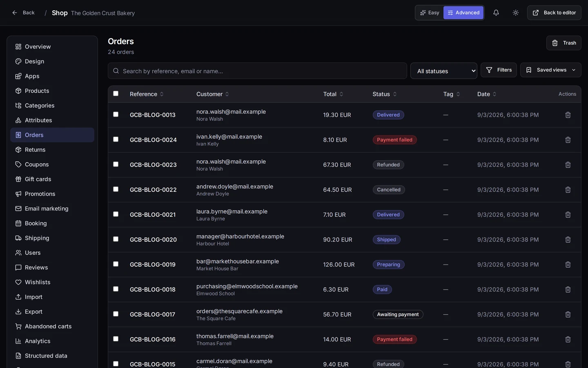Sort orders by Customer column
The image size is (588, 368).
coord(212,94)
